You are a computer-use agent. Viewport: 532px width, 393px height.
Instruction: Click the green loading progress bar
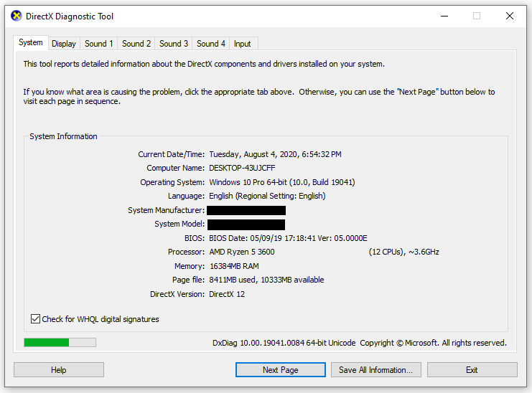[x=60, y=343]
